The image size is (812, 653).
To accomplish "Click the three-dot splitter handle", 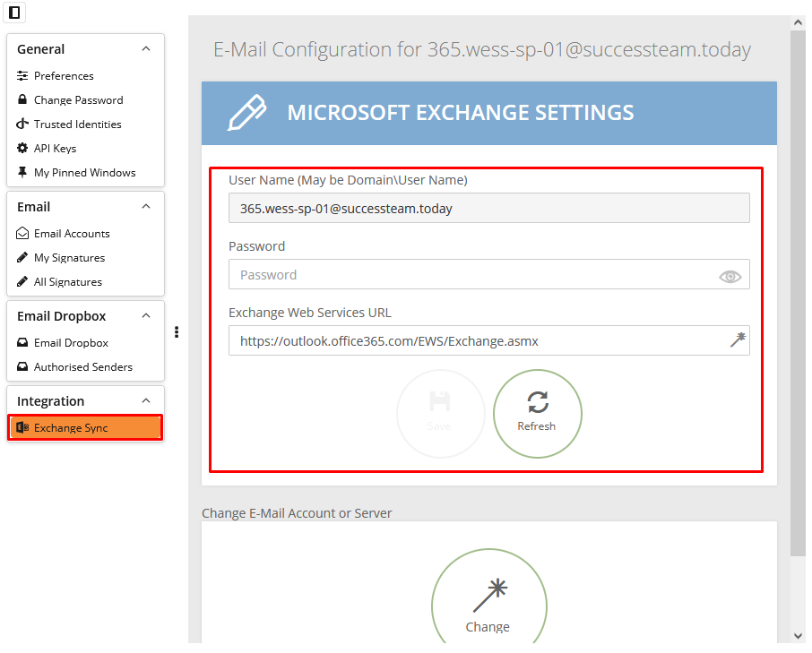I will (x=177, y=332).
